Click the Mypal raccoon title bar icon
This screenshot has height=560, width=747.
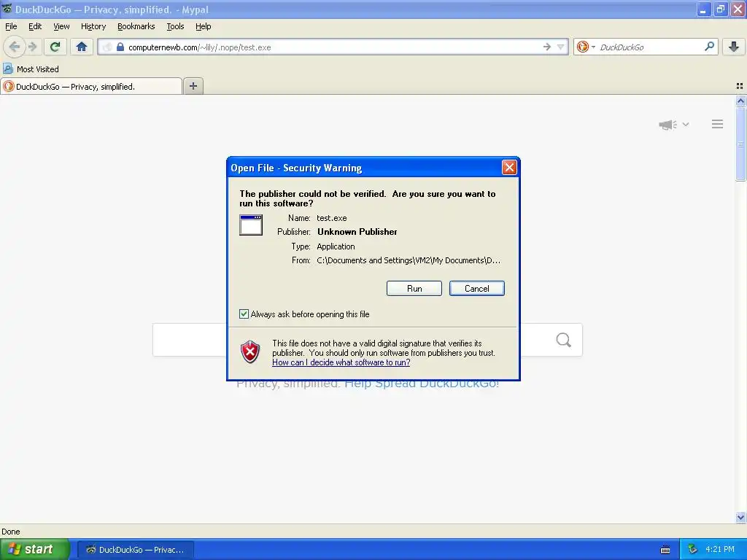(7, 9)
